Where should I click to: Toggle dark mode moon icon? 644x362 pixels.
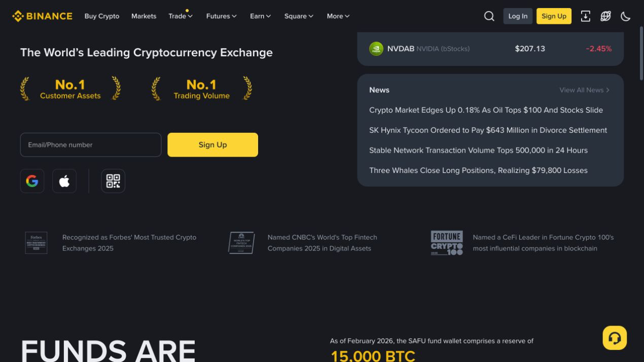626,16
